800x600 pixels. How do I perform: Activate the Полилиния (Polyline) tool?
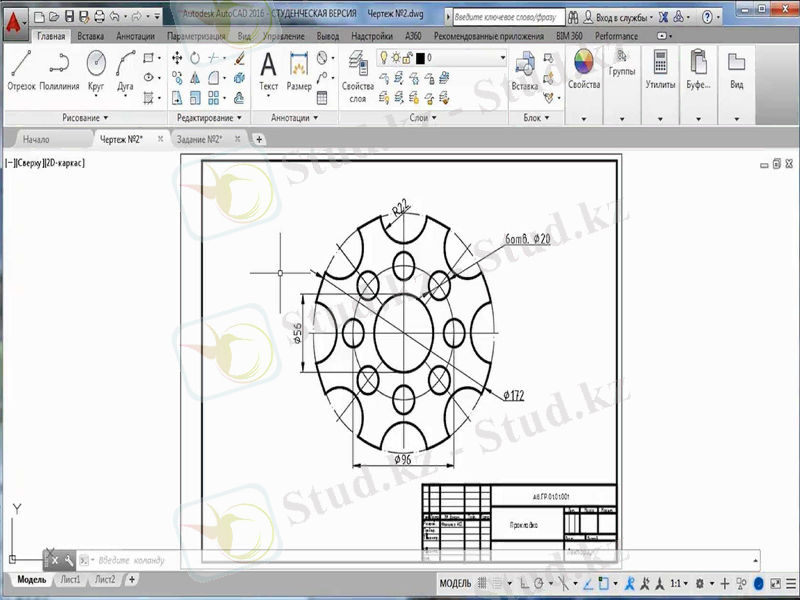57,62
